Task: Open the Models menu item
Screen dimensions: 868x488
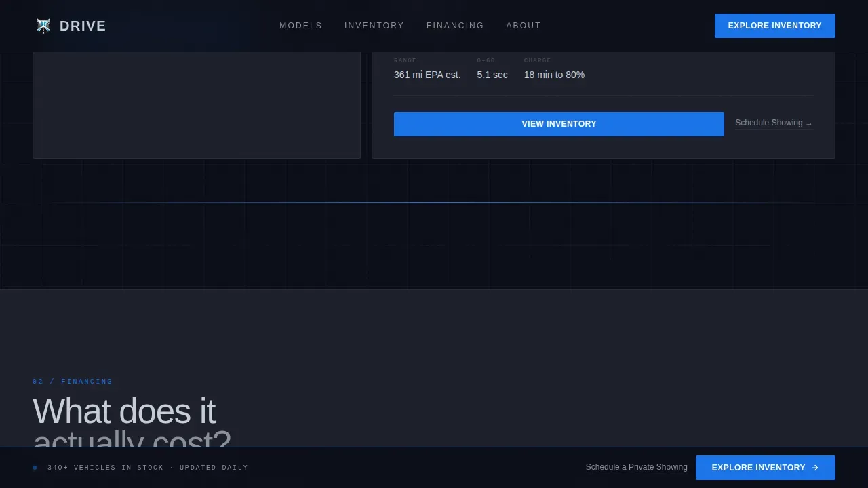Action: [301, 26]
